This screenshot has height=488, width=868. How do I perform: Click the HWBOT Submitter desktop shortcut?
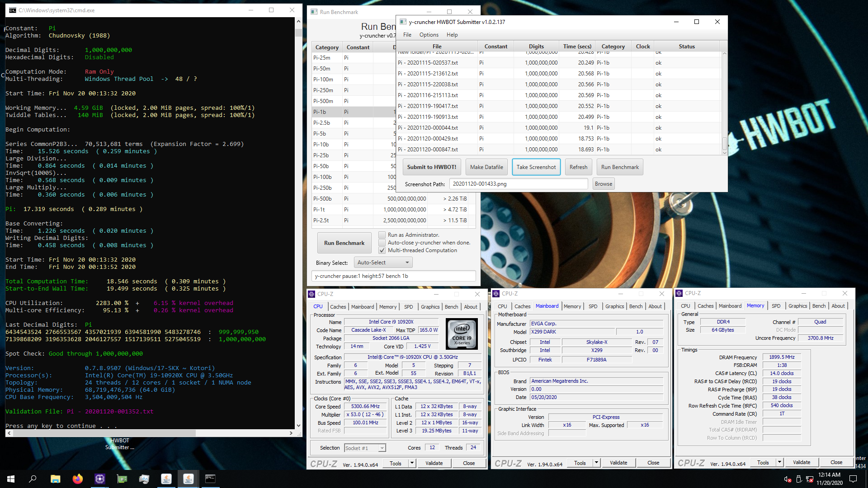coord(120,443)
